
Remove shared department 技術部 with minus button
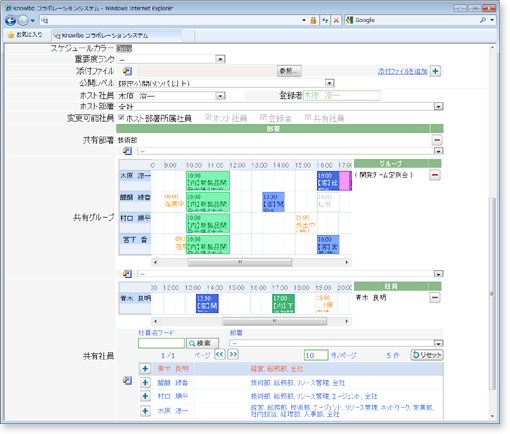tap(437, 140)
